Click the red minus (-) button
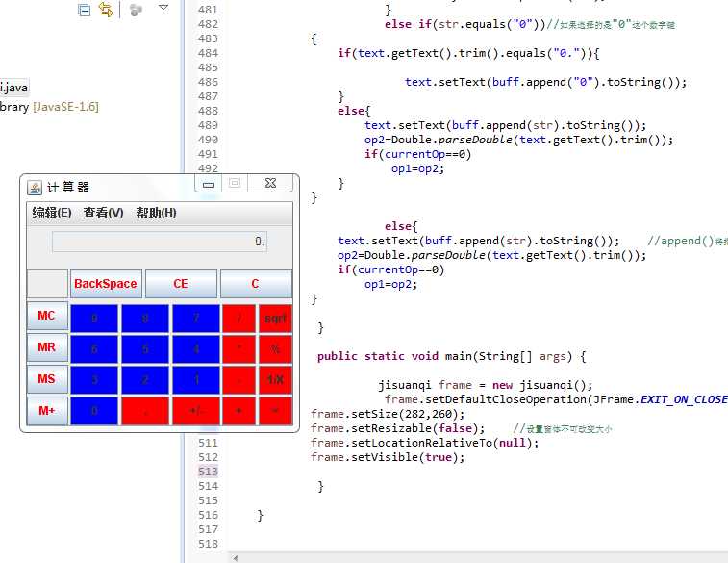728x563 pixels. click(239, 380)
